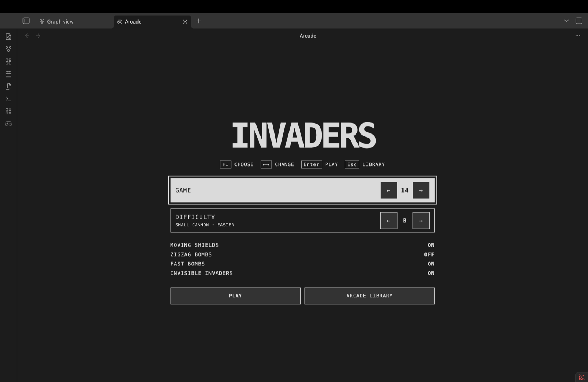588x382 pixels.
Task: Click the Arcade view header title
Action: pyautogui.click(x=308, y=36)
